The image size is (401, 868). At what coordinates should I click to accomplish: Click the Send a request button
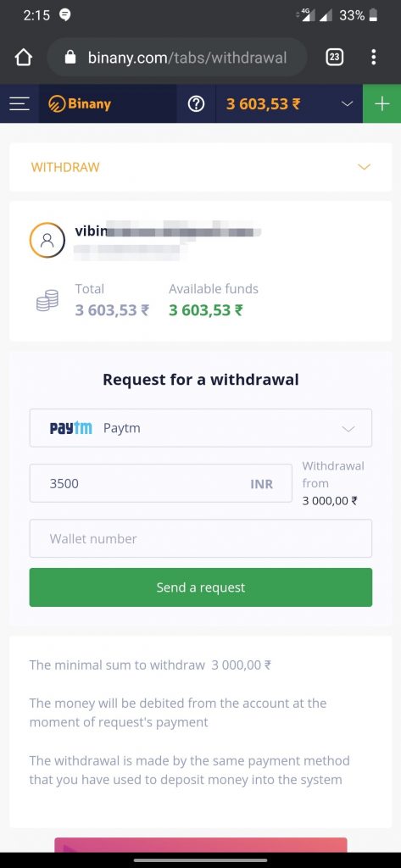200,587
